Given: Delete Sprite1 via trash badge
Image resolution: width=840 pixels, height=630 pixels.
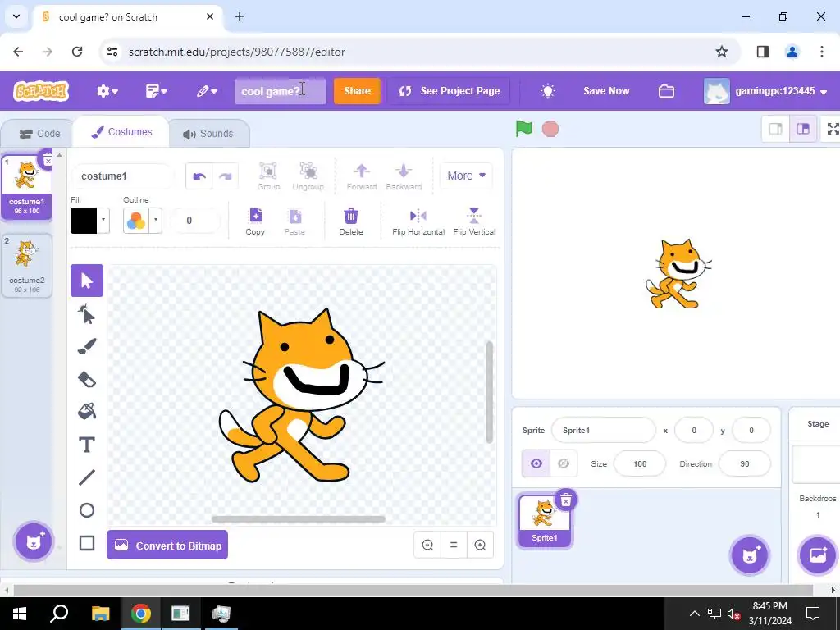Looking at the screenshot, I should (x=566, y=500).
